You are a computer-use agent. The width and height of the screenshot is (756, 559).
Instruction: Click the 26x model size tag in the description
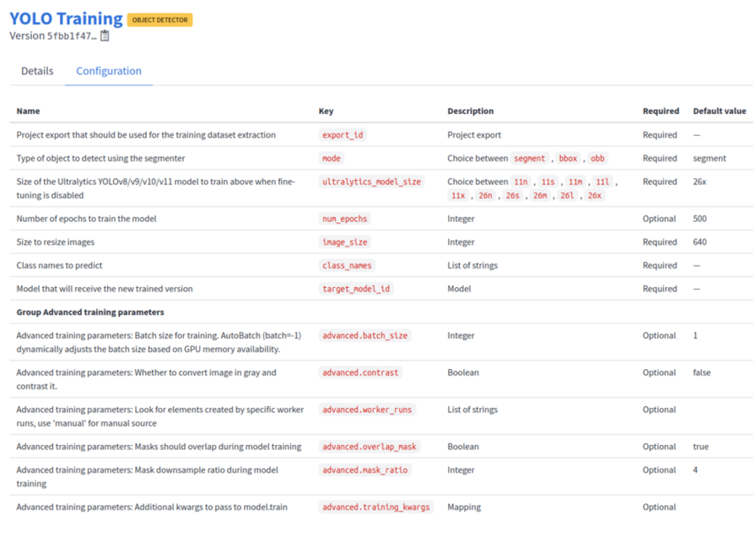point(595,196)
